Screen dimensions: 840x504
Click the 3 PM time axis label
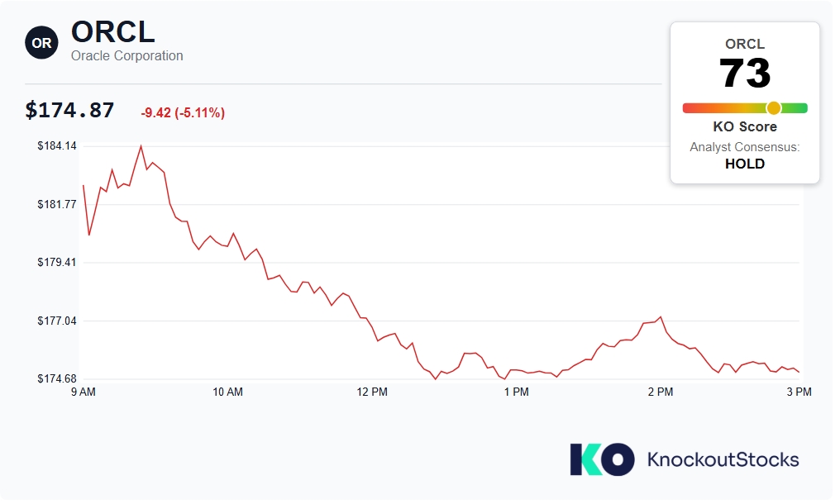pos(799,392)
